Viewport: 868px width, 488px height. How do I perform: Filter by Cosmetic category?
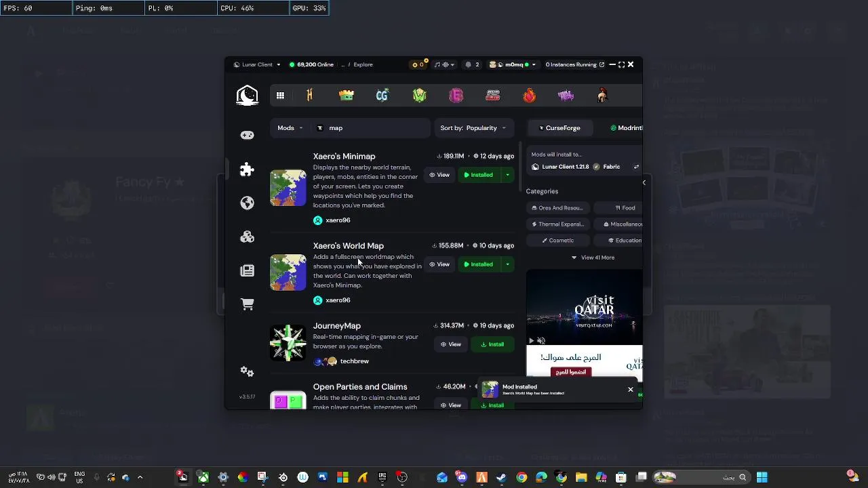click(x=557, y=241)
